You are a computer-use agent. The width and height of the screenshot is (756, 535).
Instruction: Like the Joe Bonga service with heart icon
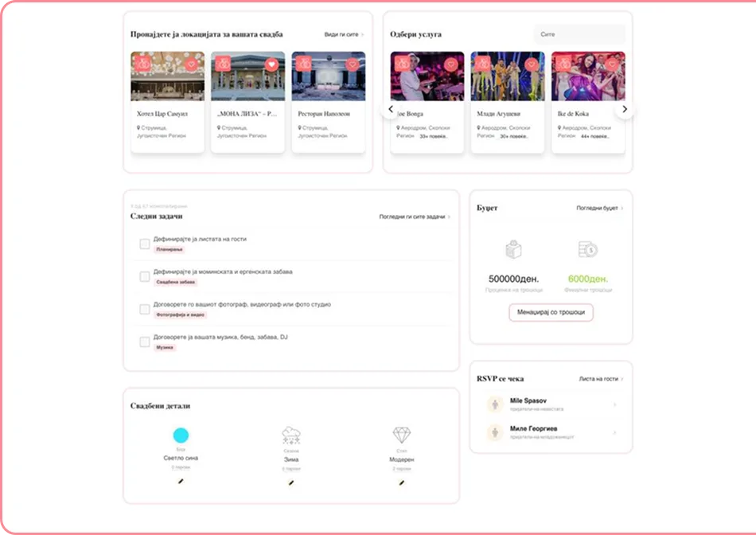450,64
